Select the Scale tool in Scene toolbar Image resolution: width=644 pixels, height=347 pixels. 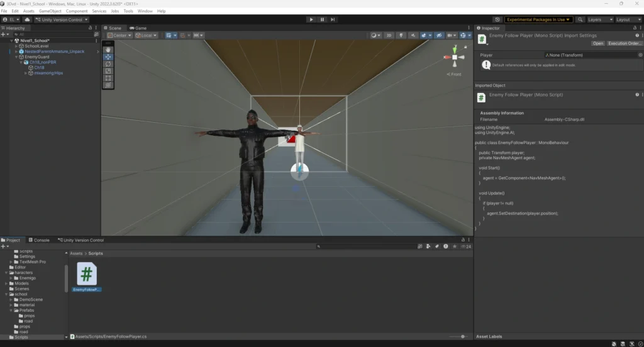pyautogui.click(x=108, y=71)
